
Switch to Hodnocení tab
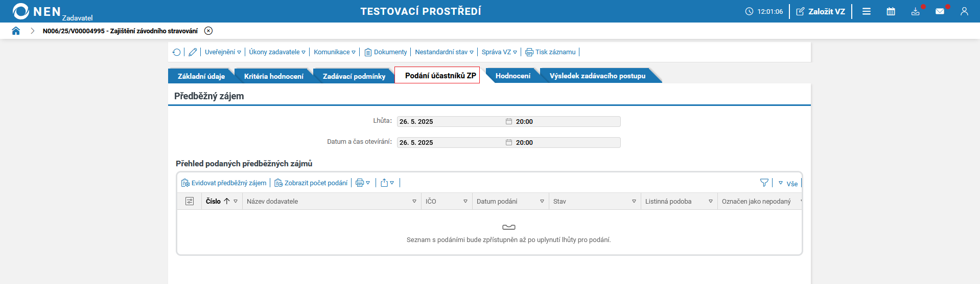coord(513,76)
